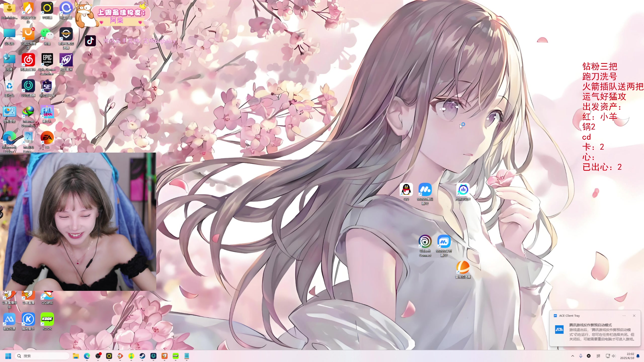Open 斗鱼直播 desktop shortcut
This screenshot has width=644, height=362.
[x=28, y=298]
